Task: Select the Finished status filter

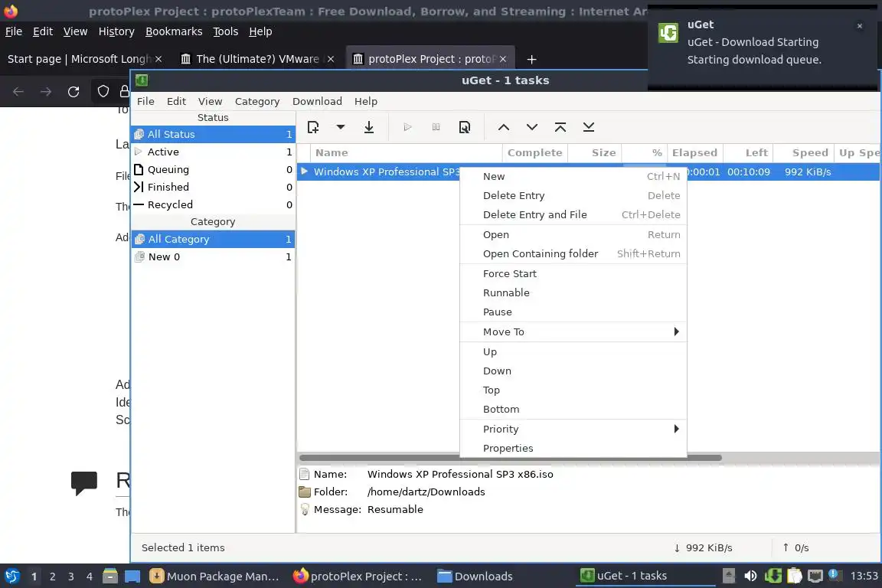Action: pyautogui.click(x=213, y=187)
